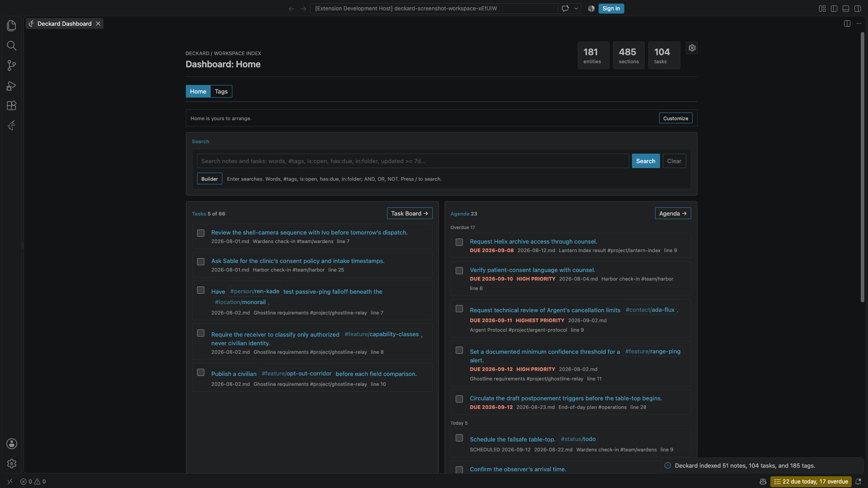Switch to the Tags tab
This screenshot has height=488, width=868.
(x=221, y=91)
